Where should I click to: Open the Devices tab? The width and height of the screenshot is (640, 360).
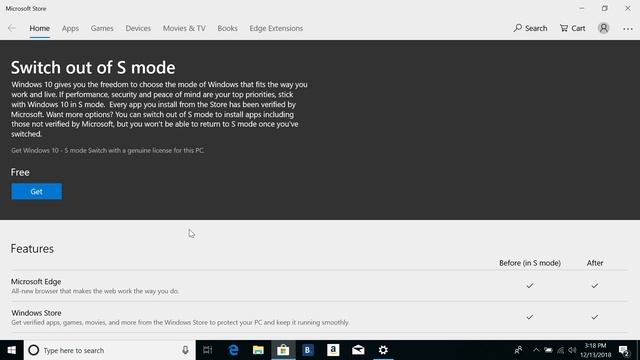pos(138,28)
